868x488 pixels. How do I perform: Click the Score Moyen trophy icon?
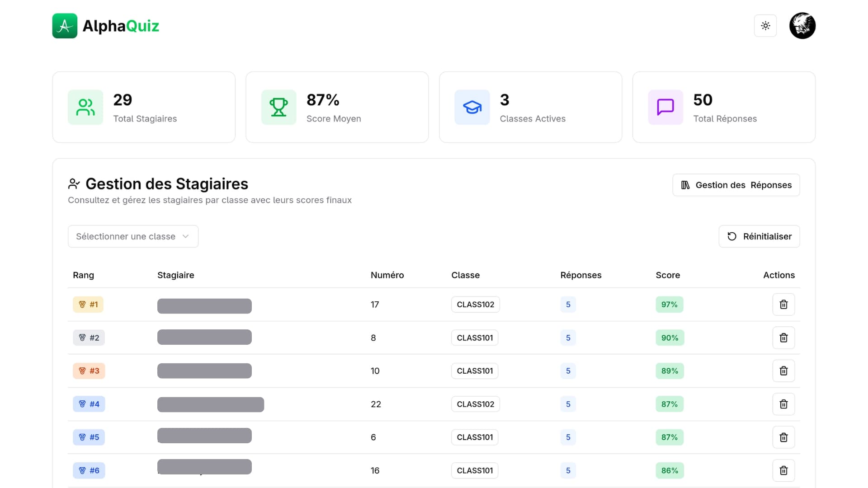coord(278,107)
